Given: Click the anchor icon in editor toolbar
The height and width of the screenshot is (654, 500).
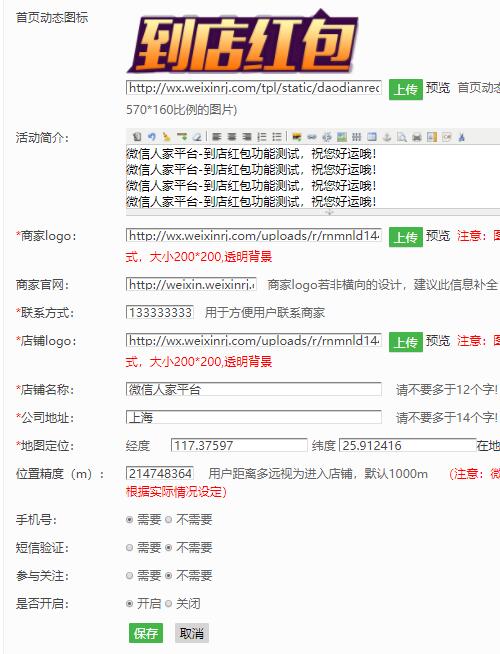Looking at the screenshot, I should coord(387,136).
